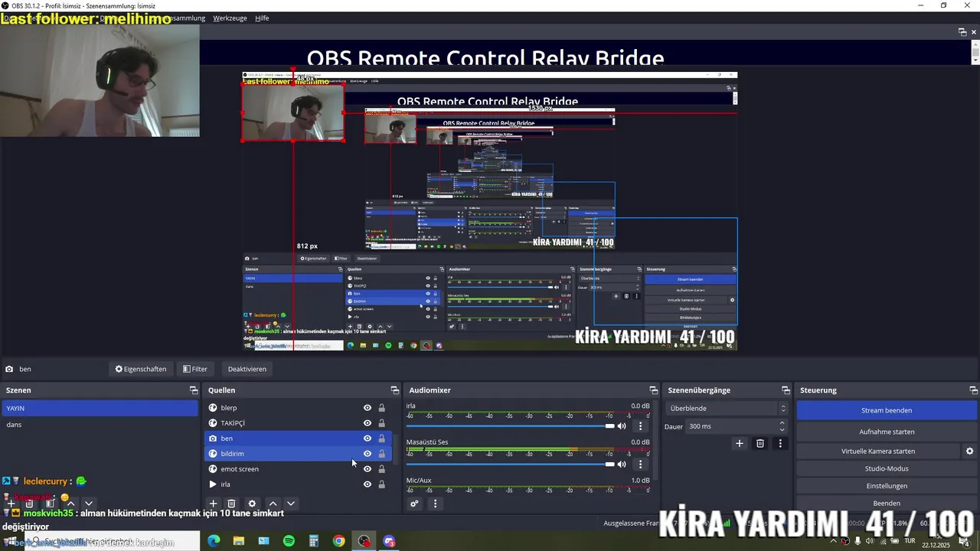Add a new scene transition
The height and width of the screenshot is (551, 980).
740,443
